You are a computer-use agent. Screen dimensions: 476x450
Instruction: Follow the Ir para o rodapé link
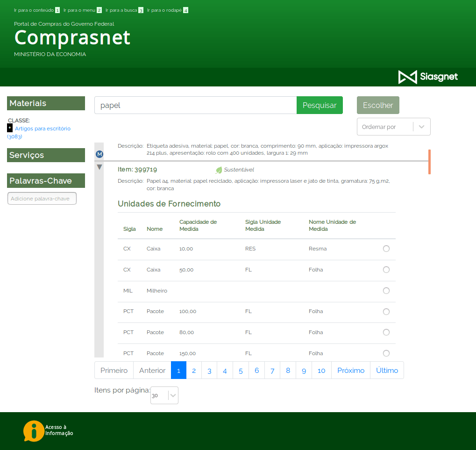click(x=168, y=10)
